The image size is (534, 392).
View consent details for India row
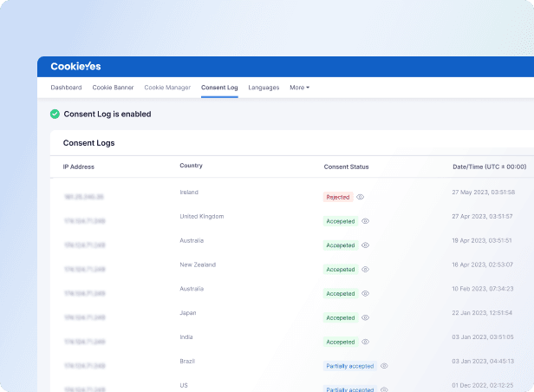pyautogui.click(x=365, y=342)
